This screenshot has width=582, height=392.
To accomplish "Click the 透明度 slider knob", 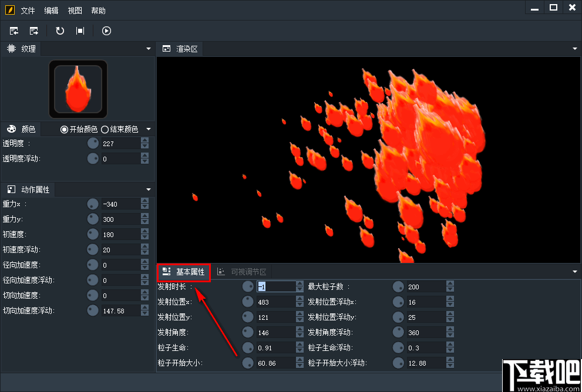I will click(93, 143).
